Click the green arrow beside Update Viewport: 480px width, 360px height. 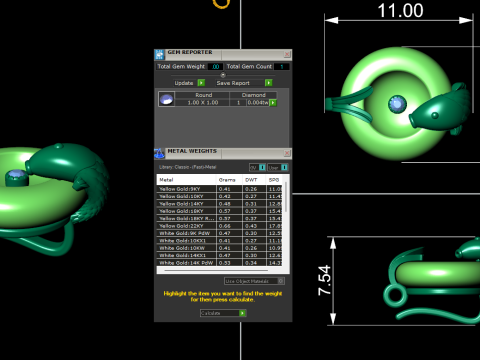point(201,83)
